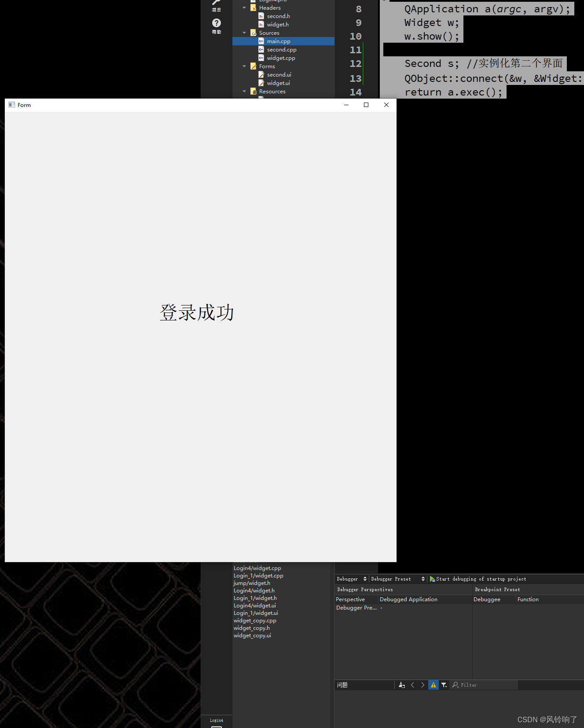The image size is (584, 728).
Task: Open widget_copy.h in open documents
Action: coord(252,628)
